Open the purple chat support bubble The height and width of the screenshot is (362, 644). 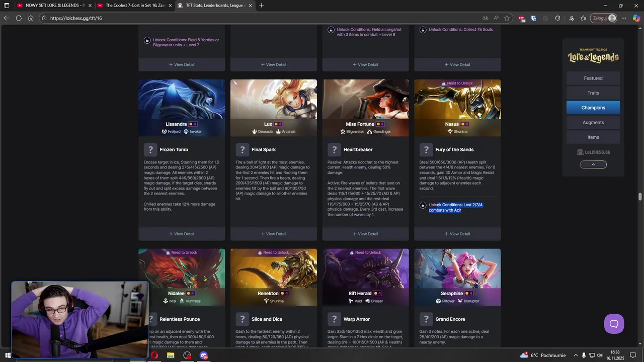[614, 324]
